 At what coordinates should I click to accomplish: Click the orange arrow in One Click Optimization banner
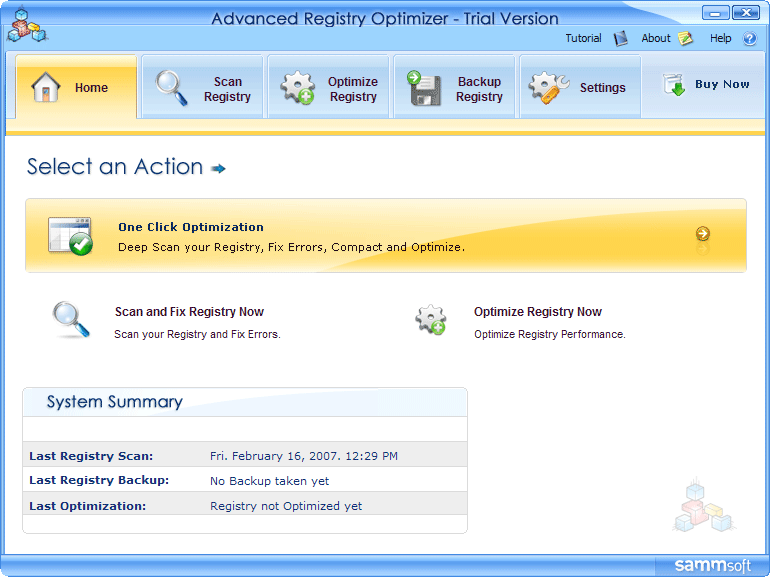[703, 234]
